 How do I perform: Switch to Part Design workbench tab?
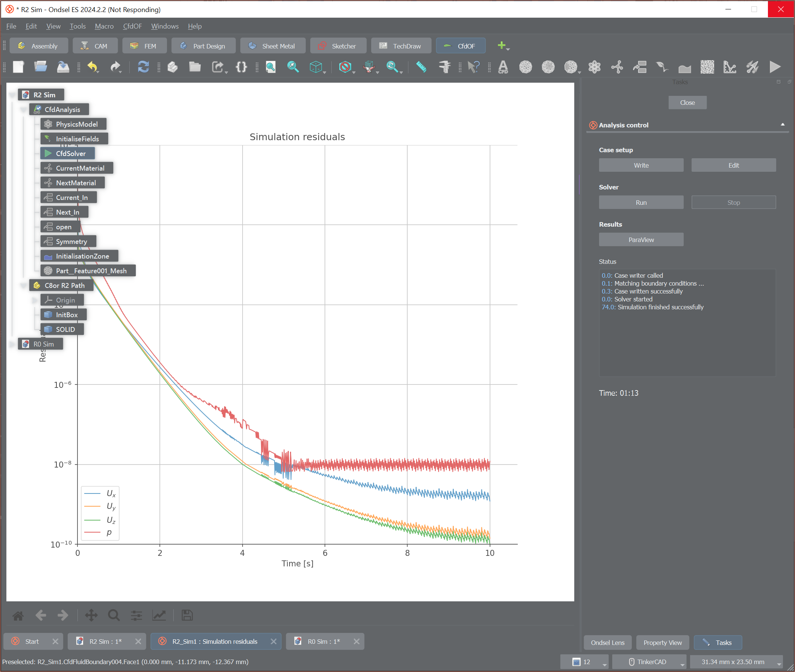click(203, 46)
